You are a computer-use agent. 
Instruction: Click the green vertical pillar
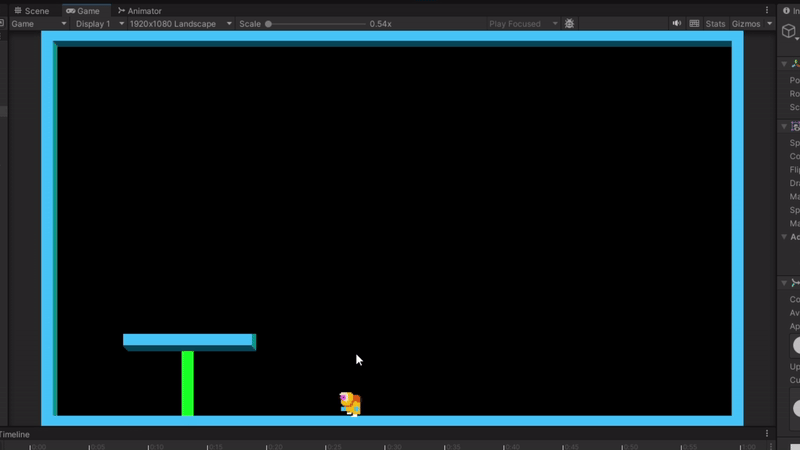188,383
